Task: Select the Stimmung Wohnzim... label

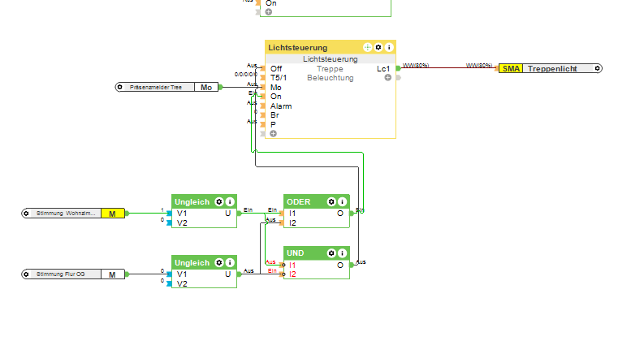Action: point(66,214)
